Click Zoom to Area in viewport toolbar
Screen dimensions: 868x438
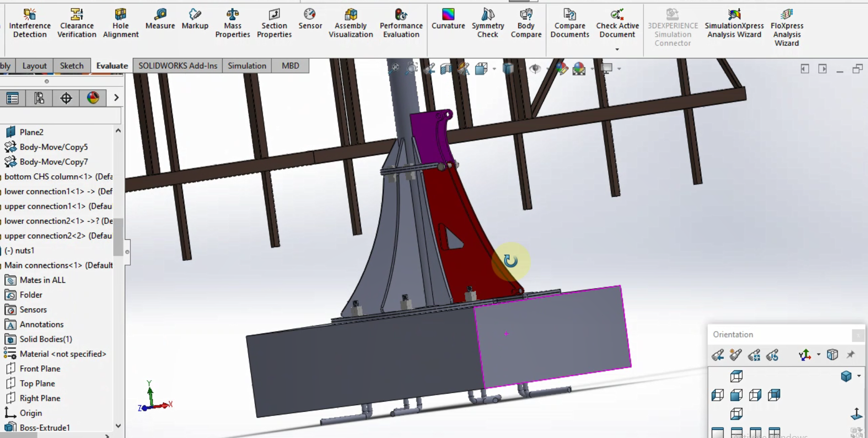411,69
